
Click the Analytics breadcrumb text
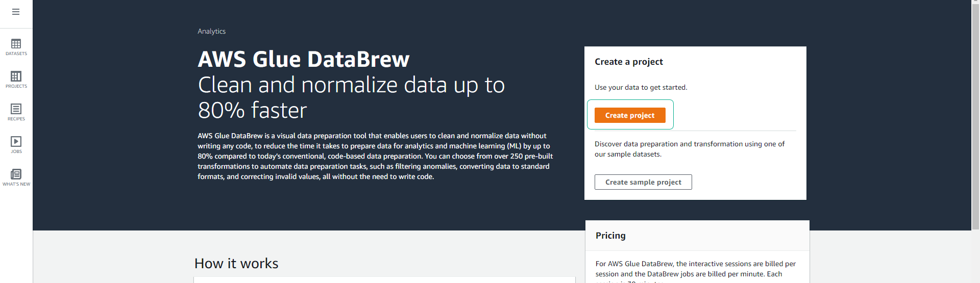pyautogui.click(x=212, y=31)
